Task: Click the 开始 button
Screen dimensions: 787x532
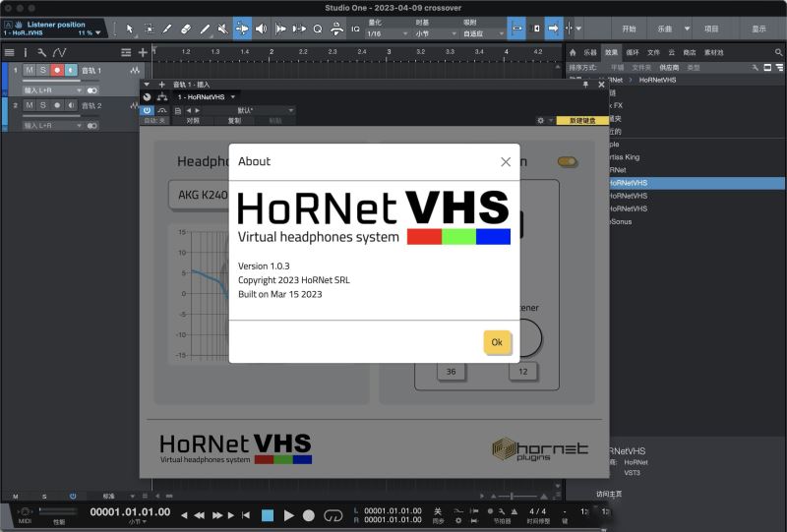Action: point(629,29)
